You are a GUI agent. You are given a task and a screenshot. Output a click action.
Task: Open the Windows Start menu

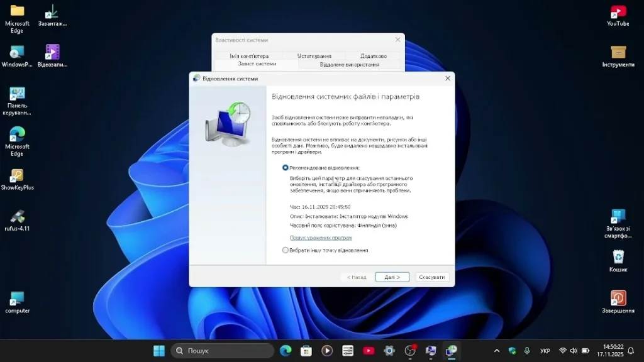point(159,351)
